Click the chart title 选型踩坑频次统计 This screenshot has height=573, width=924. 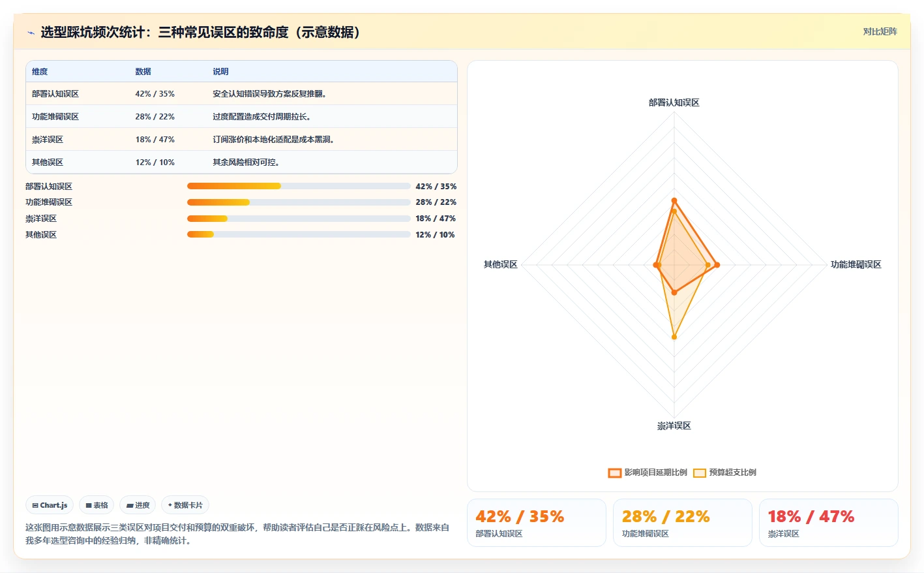click(200, 32)
